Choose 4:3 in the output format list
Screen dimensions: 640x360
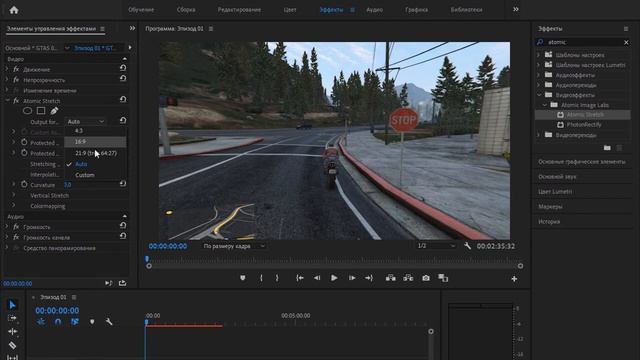tap(95, 131)
